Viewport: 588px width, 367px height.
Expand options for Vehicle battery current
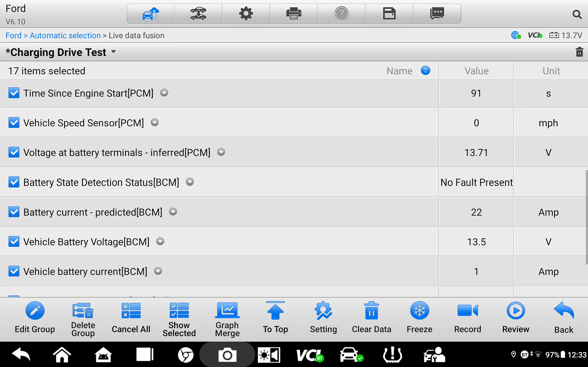[x=158, y=271]
